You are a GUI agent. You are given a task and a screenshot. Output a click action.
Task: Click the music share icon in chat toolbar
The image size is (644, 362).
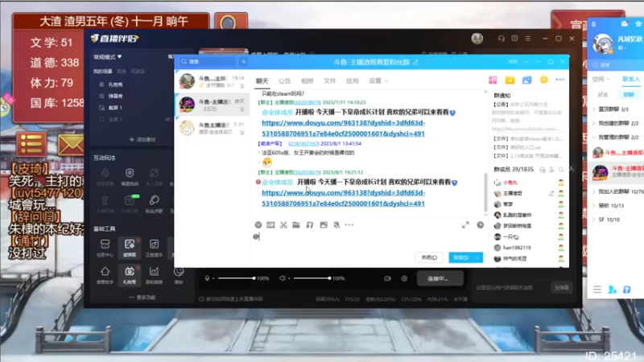click(x=310, y=225)
